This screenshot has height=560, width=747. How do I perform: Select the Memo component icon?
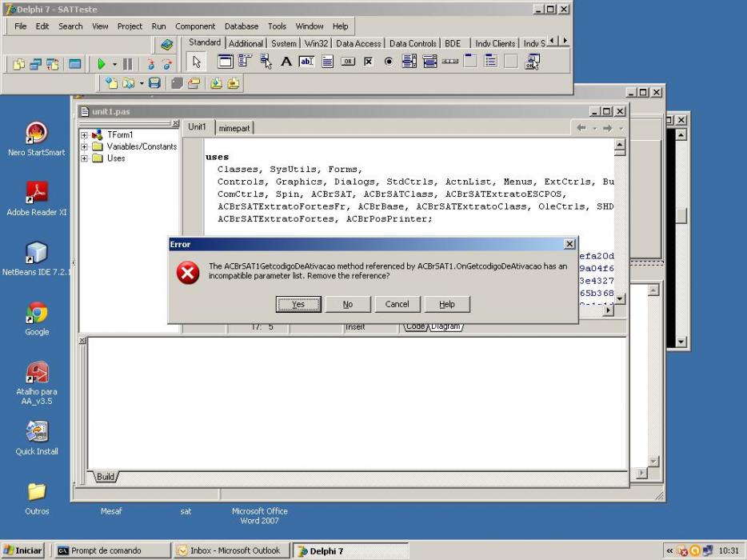[327, 62]
